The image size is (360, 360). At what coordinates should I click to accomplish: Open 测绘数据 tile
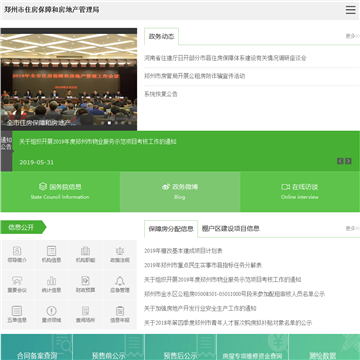(324, 347)
